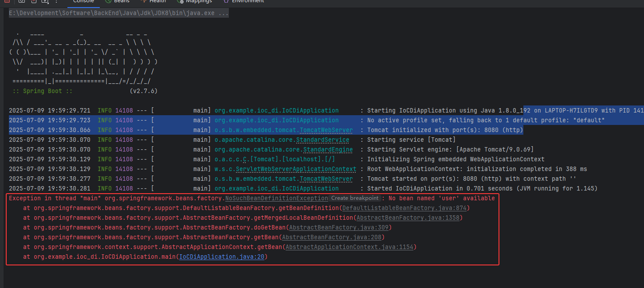Open the ServletWebServerApplicationContext class link

296,169
